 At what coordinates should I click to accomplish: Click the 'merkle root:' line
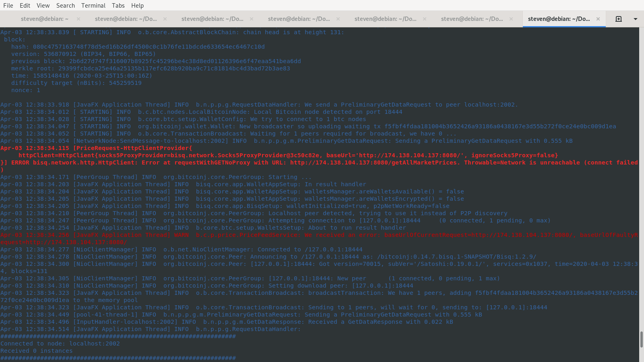click(x=151, y=68)
